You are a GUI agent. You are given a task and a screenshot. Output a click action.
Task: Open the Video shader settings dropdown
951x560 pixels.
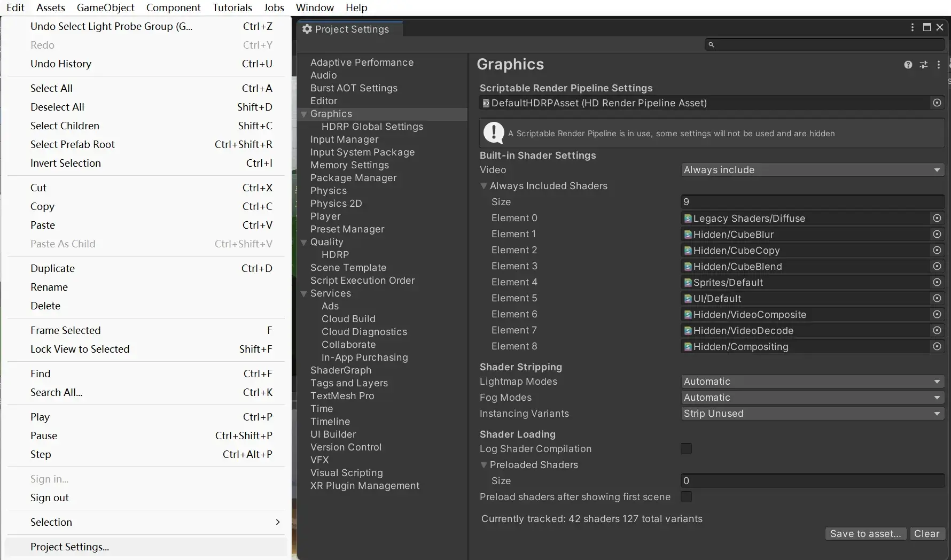[x=812, y=170]
